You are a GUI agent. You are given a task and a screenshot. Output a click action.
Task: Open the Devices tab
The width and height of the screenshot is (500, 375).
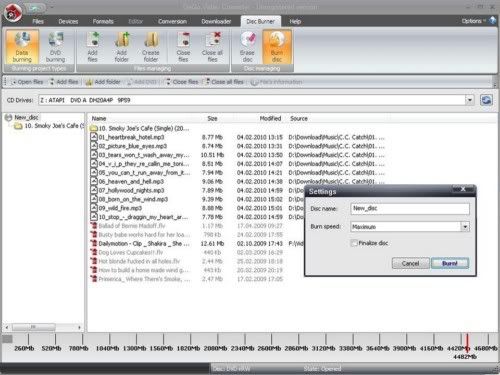click(x=68, y=21)
